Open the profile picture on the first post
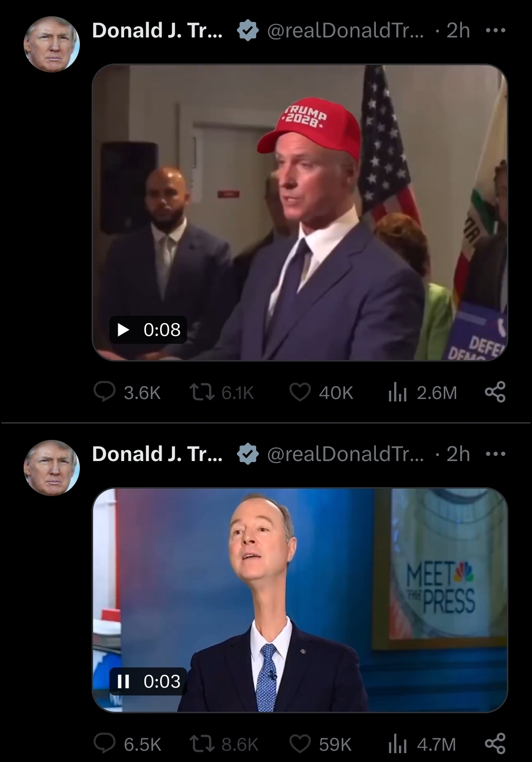Image resolution: width=532 pixels, height=762 pixels. (x=52, y=45)
